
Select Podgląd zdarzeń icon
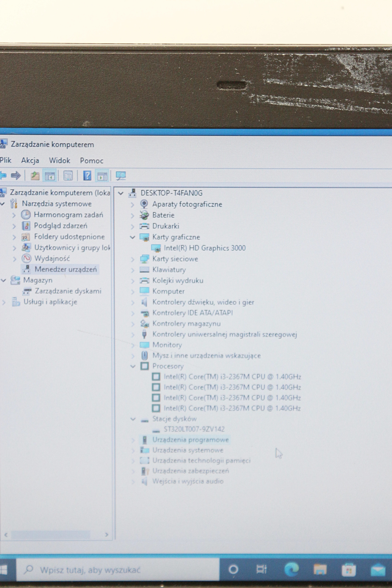[x=26, y=226]
